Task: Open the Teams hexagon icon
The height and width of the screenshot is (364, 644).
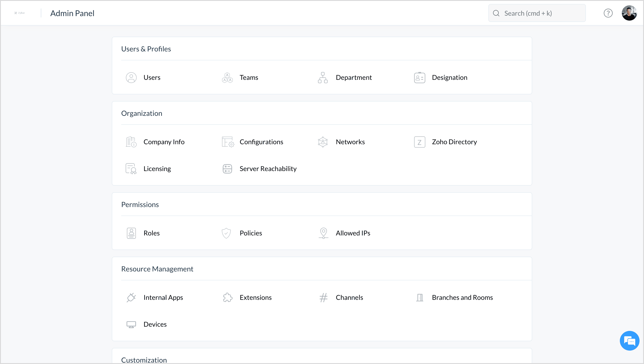Action: 227,78
